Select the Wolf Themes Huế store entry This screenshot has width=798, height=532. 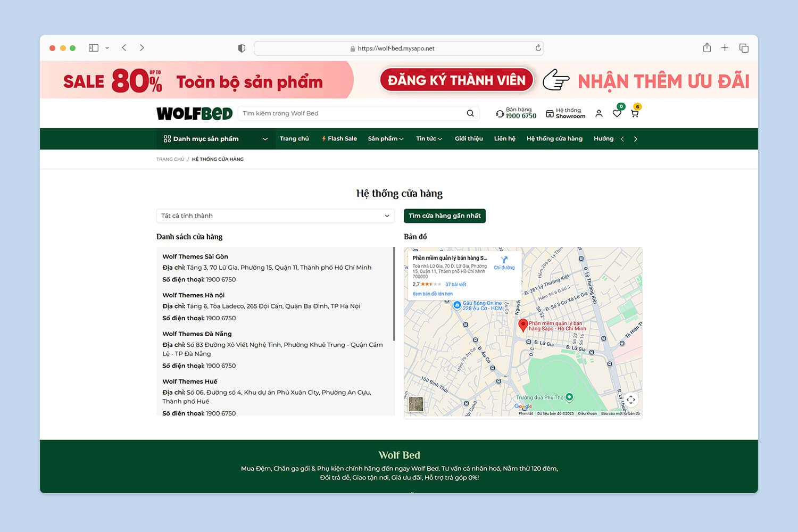coord(275,397)
